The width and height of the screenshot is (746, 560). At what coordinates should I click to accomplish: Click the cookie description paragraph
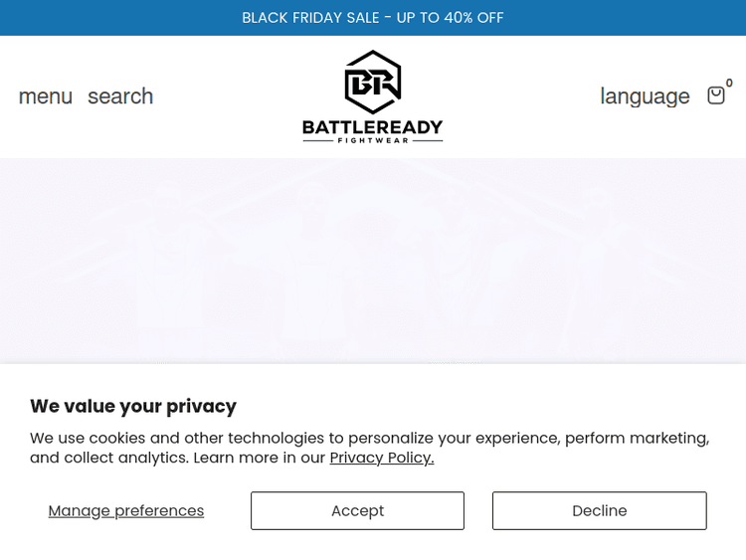click(x=369, y=438)
